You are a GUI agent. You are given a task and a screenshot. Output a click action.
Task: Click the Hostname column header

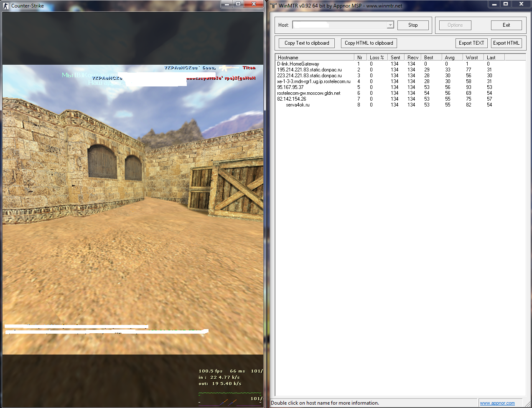[x=315, y=58]
